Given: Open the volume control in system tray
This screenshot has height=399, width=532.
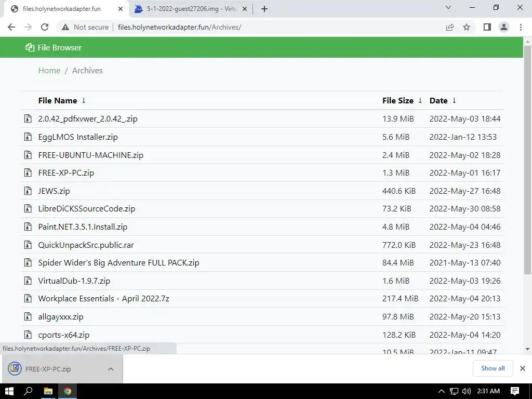Looking at the screenshot, I should coord(467,391).
